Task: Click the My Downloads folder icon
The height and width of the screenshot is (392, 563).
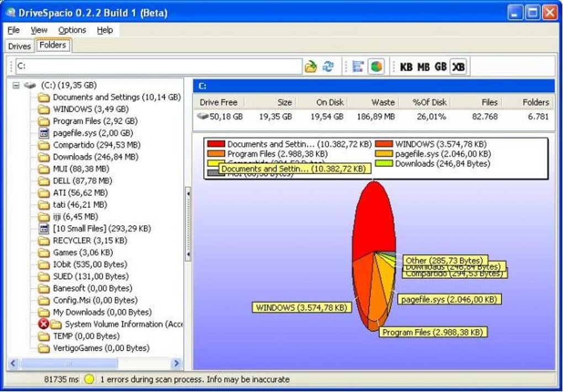Action: point(44,312)
